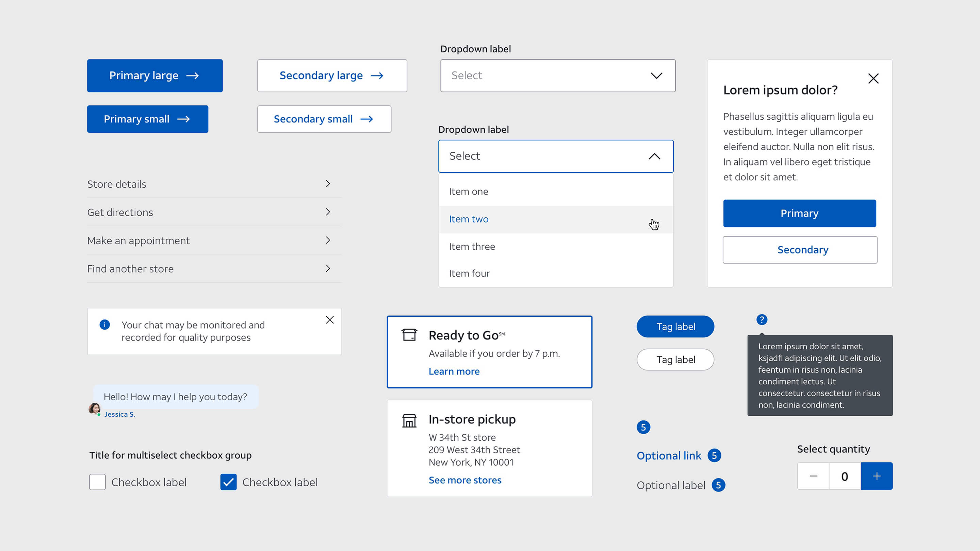This screenshot has width=980, height=551.
Task: Click the chat bubble Hello! How may I help
Action: tap(175, 397)
